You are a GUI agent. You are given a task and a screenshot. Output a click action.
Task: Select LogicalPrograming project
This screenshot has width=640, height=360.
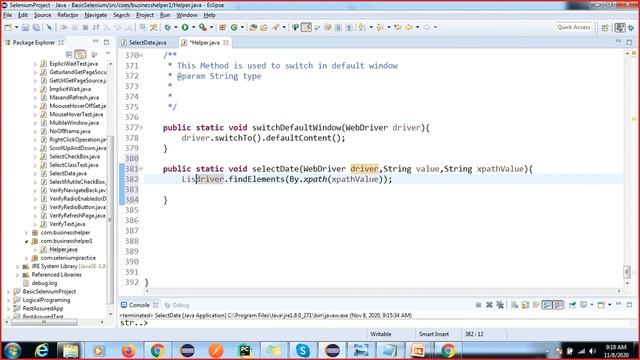(x=46, y=300)
